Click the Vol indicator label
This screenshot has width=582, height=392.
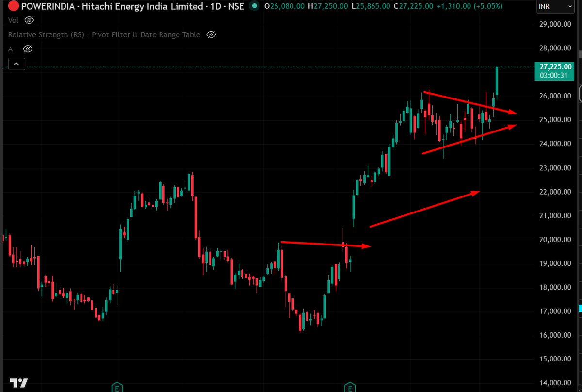coord(13,20)
